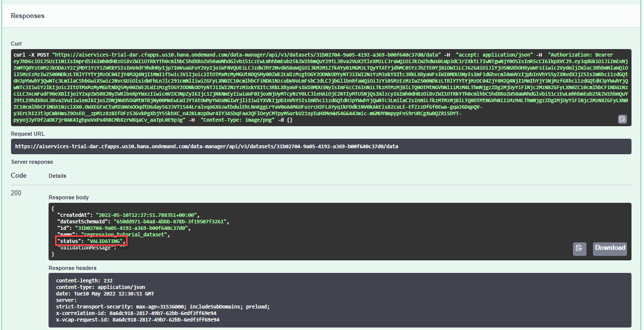This screenshot has width=644, height=330.
Task: Click the Request URL label
Action: click(27, 134)
